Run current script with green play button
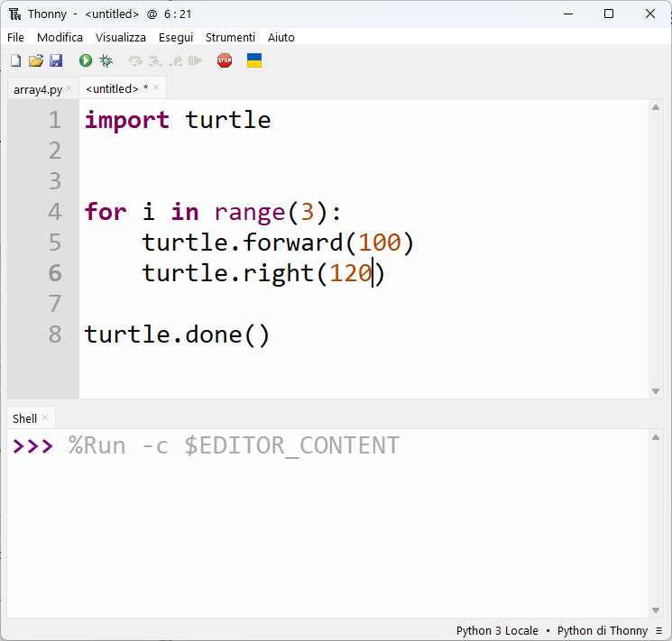Image resolution: width=672 pixels, height=641 pixels. click(x=86, y=60)
